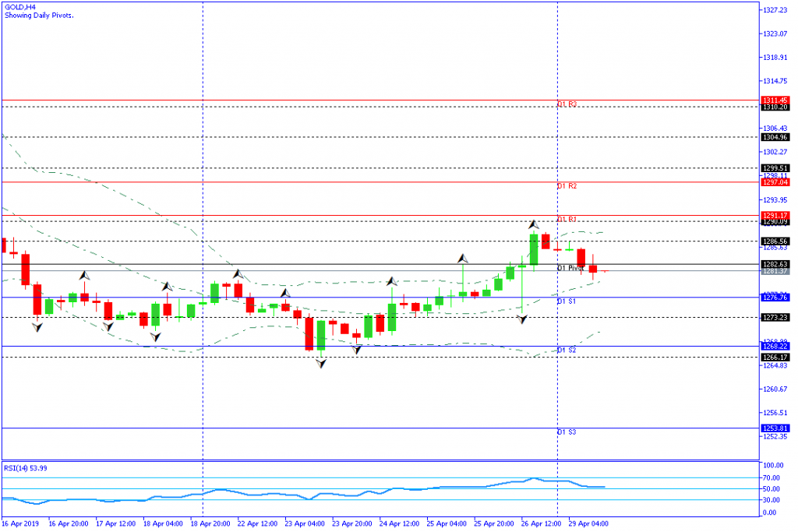Select the large red candle above the lowest fractal

(309, 333)
